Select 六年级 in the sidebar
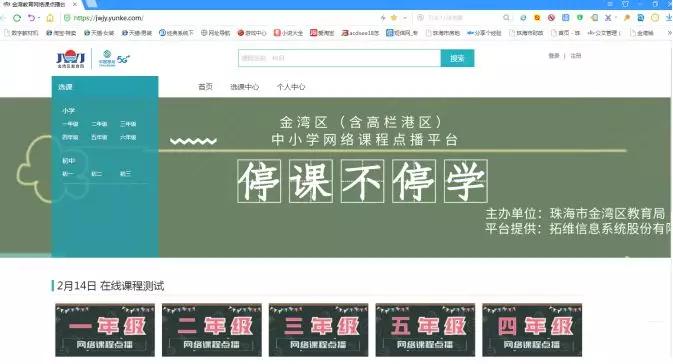This screenshot has height=364, width=673. [128, 137]
